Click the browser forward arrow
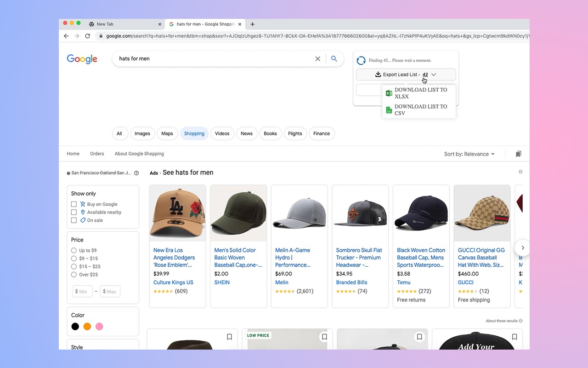588x368 pixels. click(77, 36)
